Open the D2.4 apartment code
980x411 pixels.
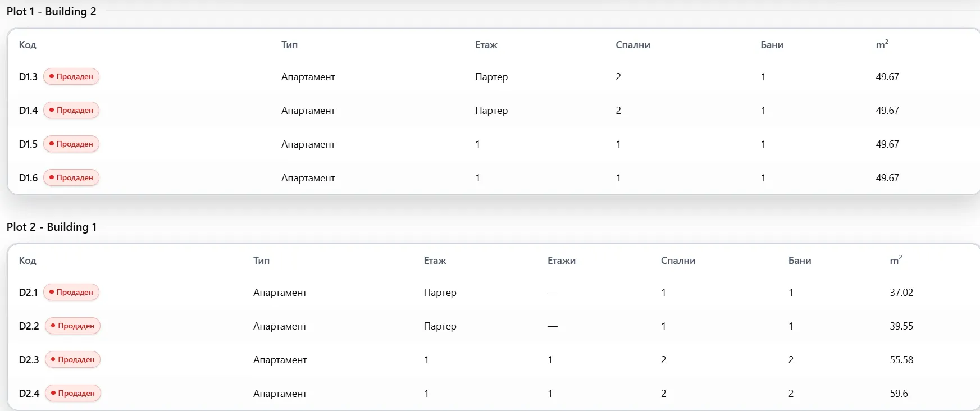click(29, 393)
